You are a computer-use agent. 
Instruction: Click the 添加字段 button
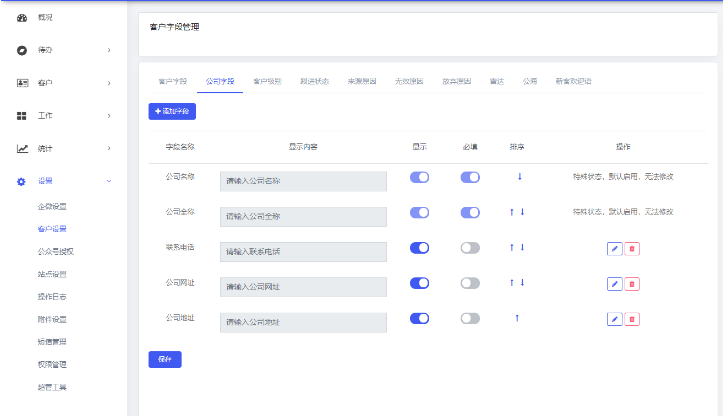[172, 112]
